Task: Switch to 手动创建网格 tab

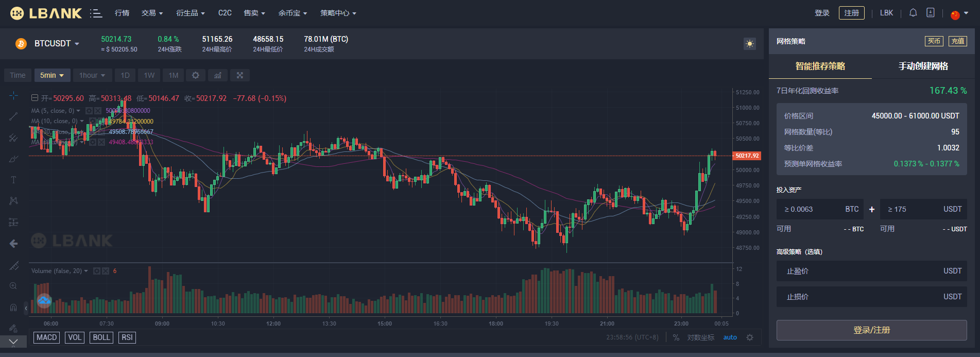Action: coord(923,66)
